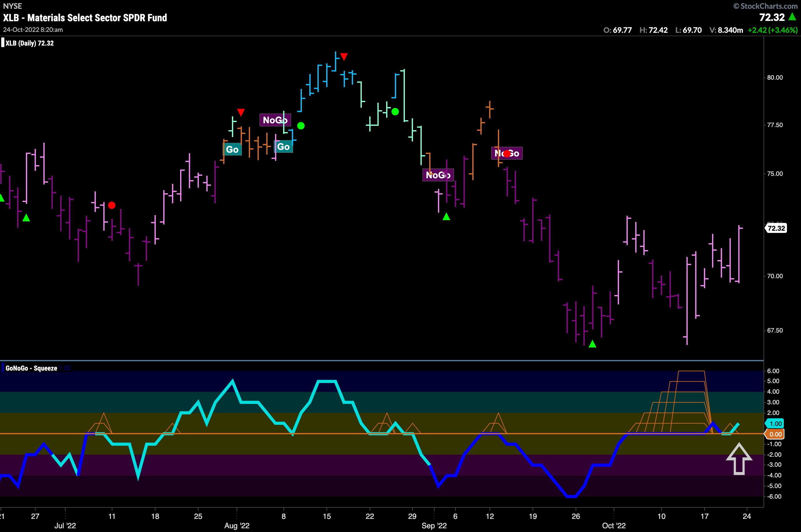
Task: Click the Aug '22 date axis label
Action: coord(237,525)
